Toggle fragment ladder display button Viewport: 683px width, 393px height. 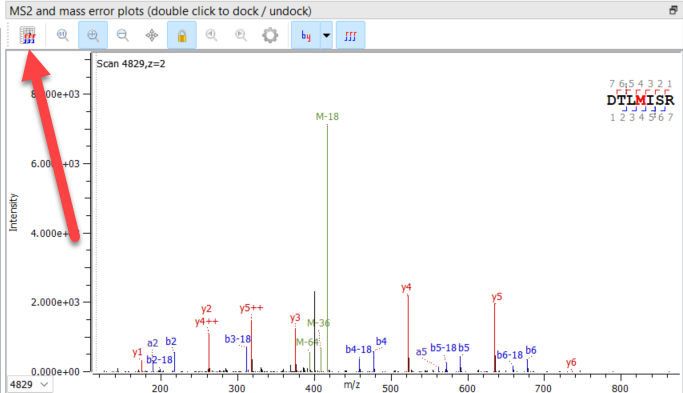[x=350, y=35]
